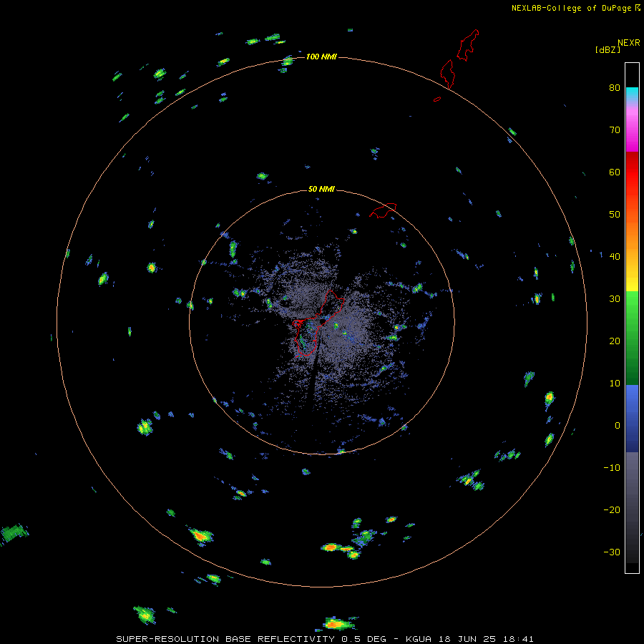
Task: Click the [dBZ] units label
Action: [608, 50]
